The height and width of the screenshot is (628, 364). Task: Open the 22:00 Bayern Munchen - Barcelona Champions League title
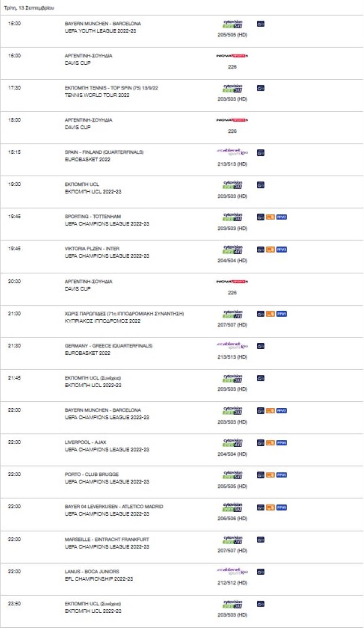point(103,410)
